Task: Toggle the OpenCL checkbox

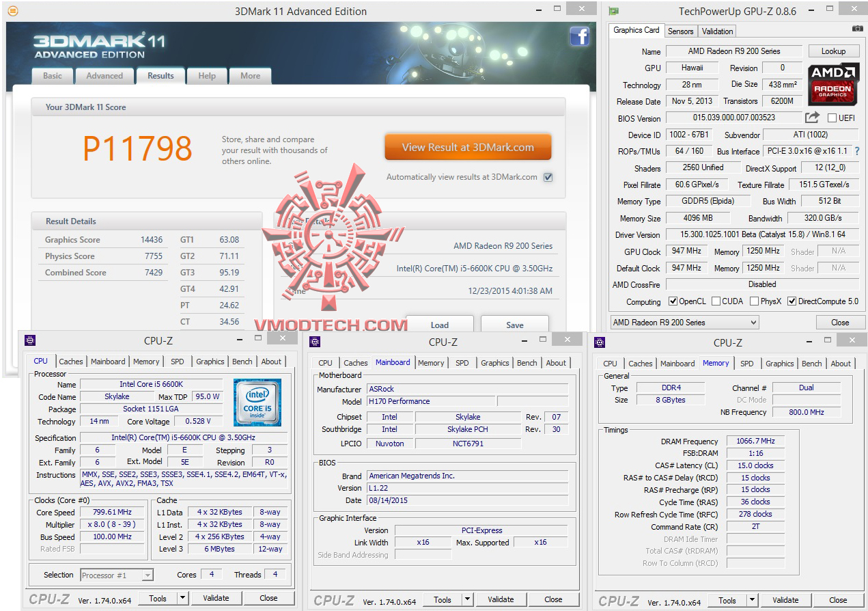Action: coord(673,301)
